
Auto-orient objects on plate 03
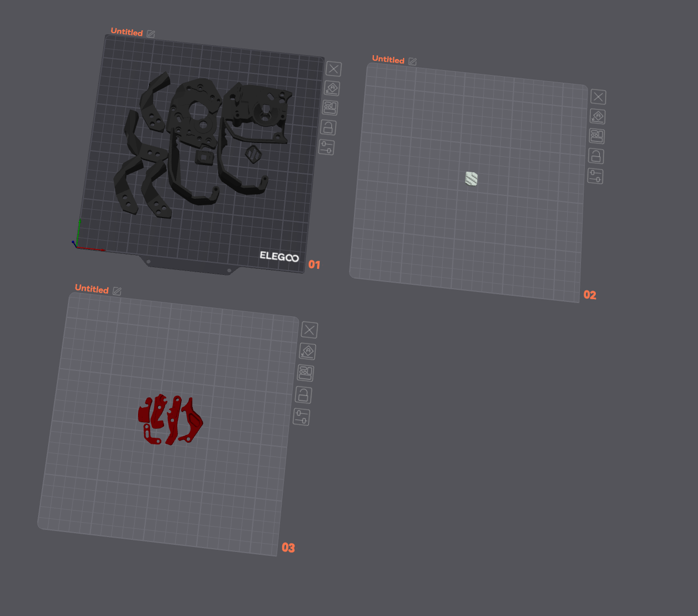[x=308, y=351]
